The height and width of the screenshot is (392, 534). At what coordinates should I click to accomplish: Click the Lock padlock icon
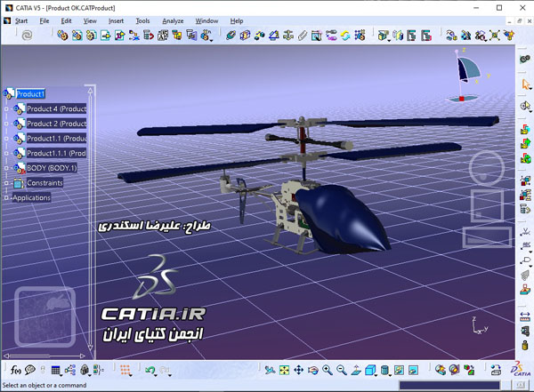click(85, 370)
